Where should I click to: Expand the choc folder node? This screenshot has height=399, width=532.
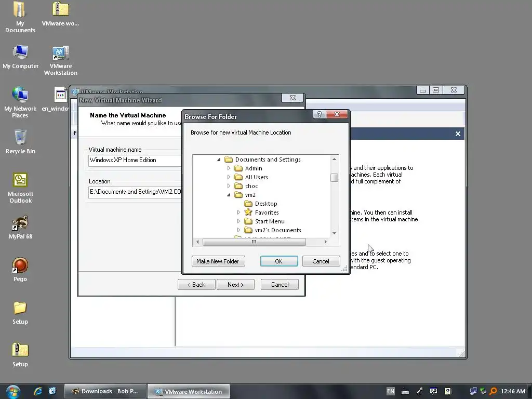tap(229, 186)
